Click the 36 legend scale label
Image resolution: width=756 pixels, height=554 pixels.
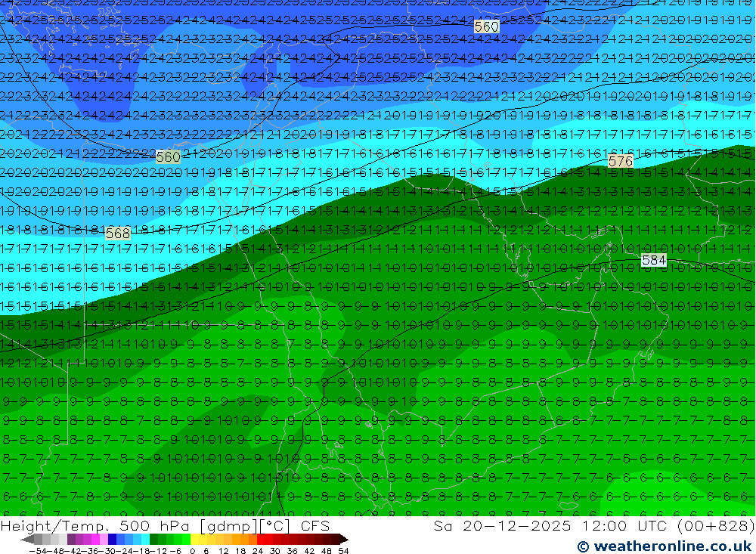(292, 551)
